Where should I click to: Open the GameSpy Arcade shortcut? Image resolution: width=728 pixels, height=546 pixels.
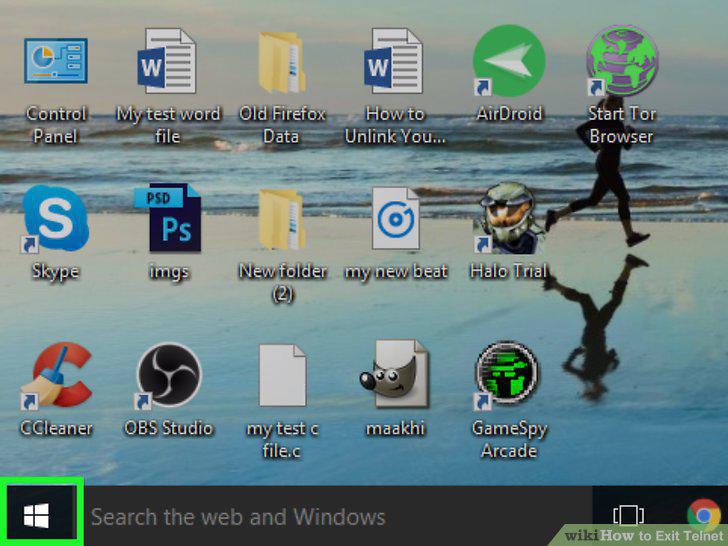[508, 375]
